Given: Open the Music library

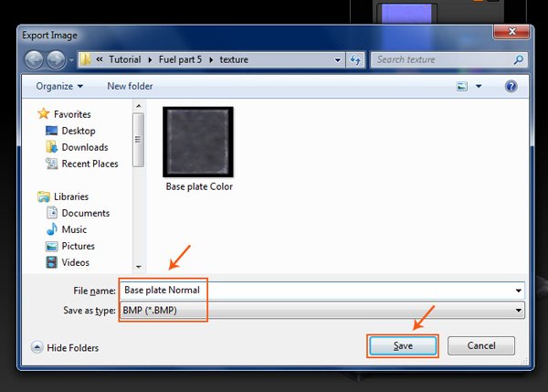Looking at the screenshot, I should pyautogui.click(x=74, y=229).
